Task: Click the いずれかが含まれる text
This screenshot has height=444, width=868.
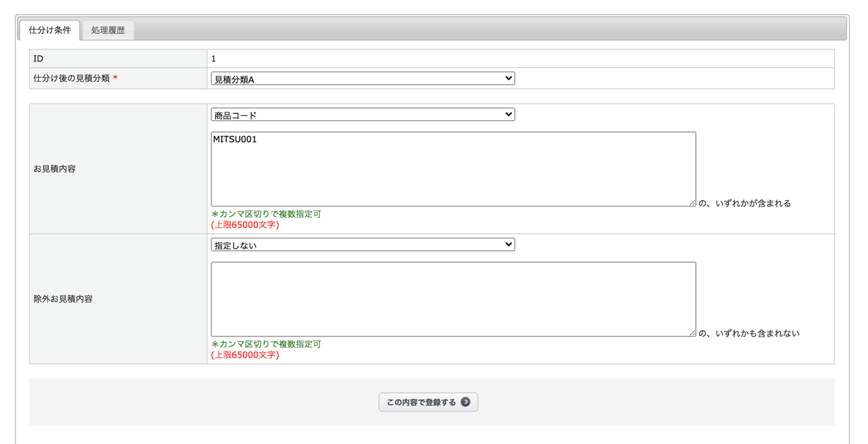Action: coord(745,204)
